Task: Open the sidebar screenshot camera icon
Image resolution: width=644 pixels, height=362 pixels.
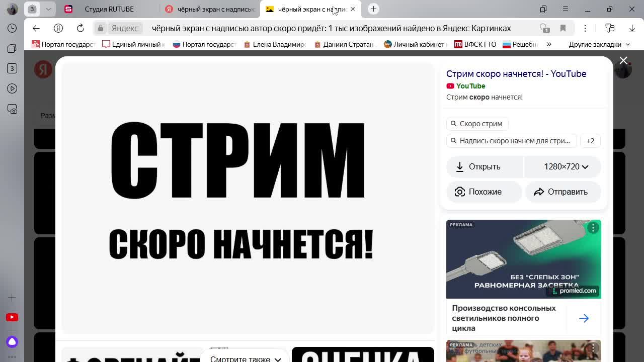Action: pos(12,109)
